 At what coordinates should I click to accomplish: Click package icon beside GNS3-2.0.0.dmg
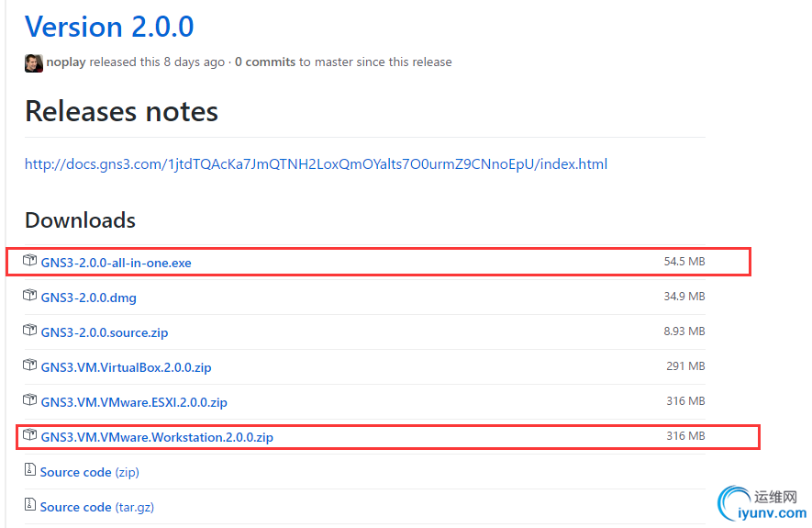(x=30, y=297)
